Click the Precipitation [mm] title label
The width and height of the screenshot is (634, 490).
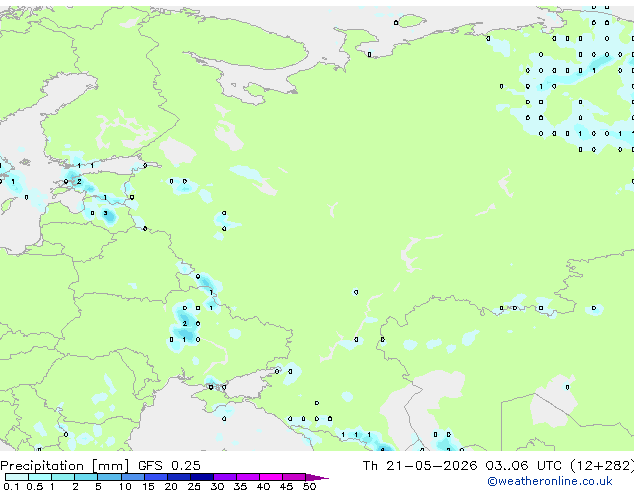[x=65, y=466]
